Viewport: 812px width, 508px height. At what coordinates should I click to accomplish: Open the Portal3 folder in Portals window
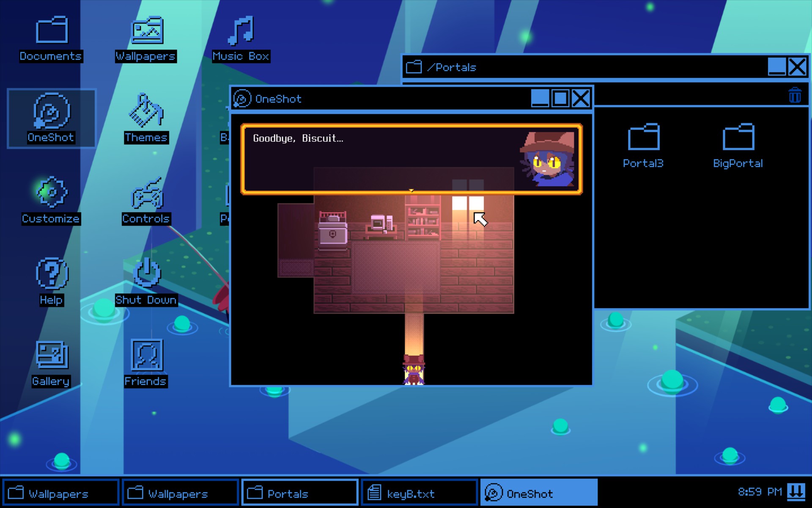tap(643, 146)
